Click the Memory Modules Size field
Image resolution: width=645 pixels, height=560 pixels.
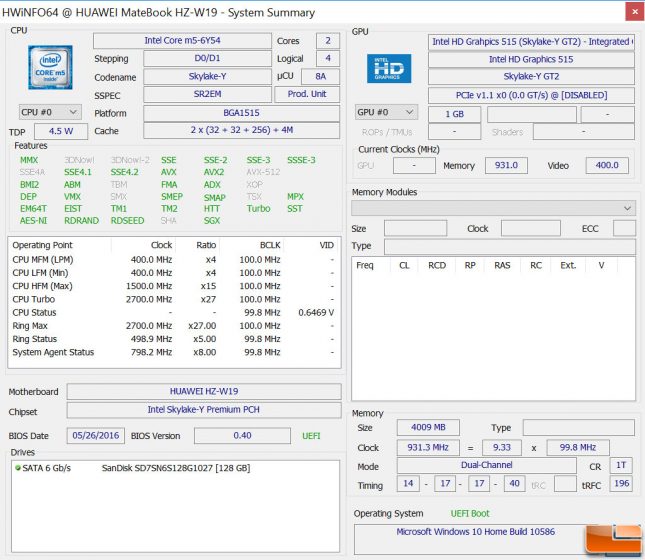415,228
